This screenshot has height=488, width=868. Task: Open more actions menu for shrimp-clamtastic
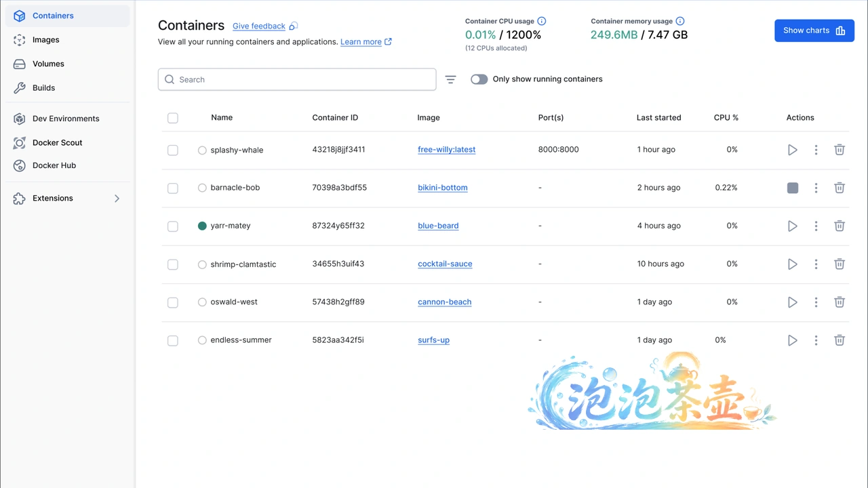816,264
